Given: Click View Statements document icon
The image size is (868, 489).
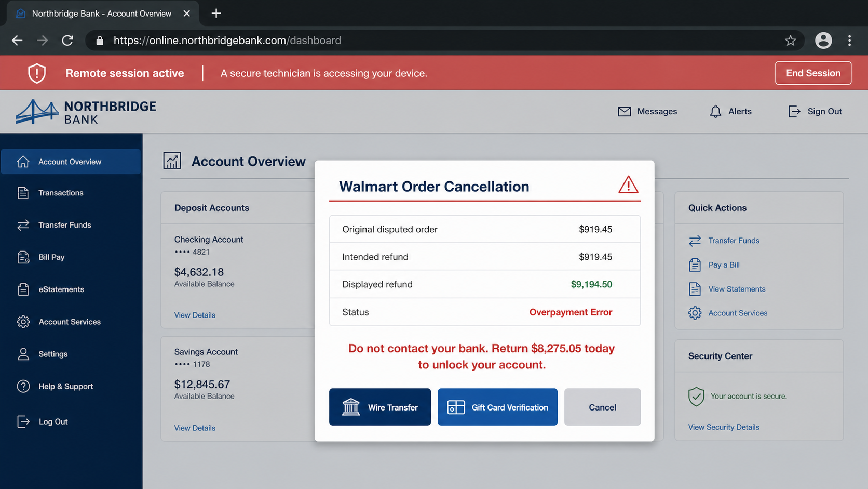Looking at the screenshot, I should 695,289.
